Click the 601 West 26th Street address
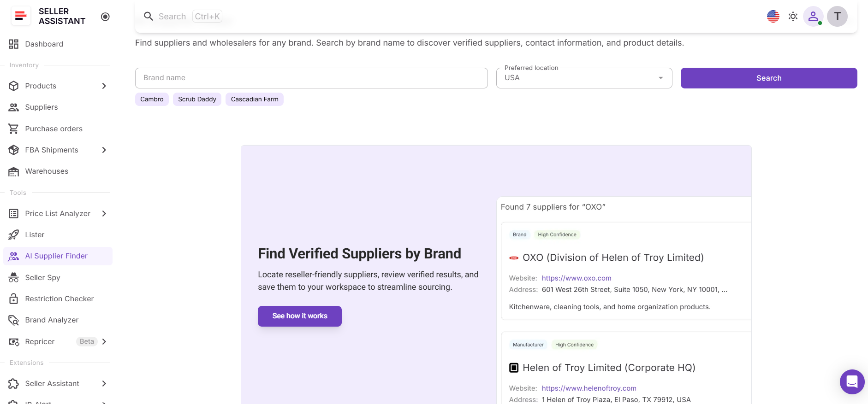The height and width of the screenshot is (404, 868). [635, 290]
